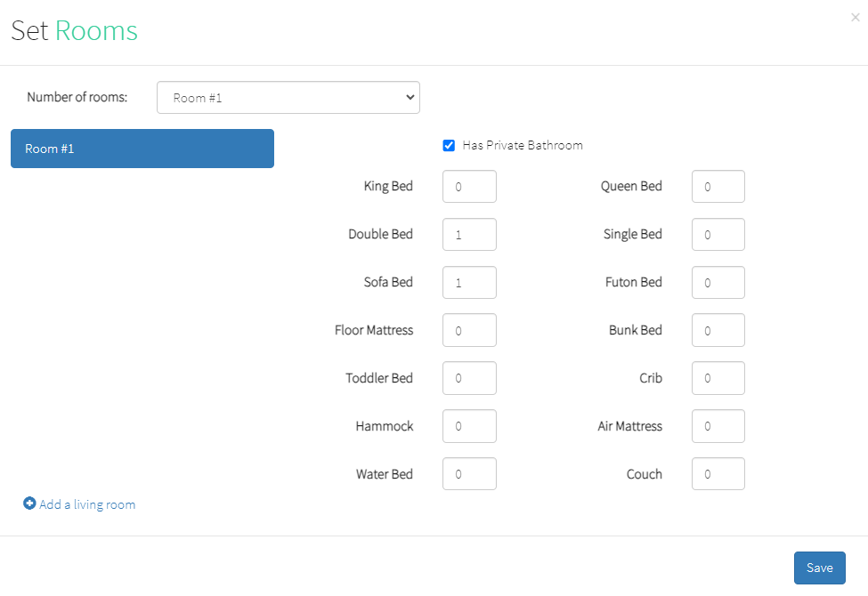868x596 pixels.
Task: Click the Save button
Action: coord(819,568)
